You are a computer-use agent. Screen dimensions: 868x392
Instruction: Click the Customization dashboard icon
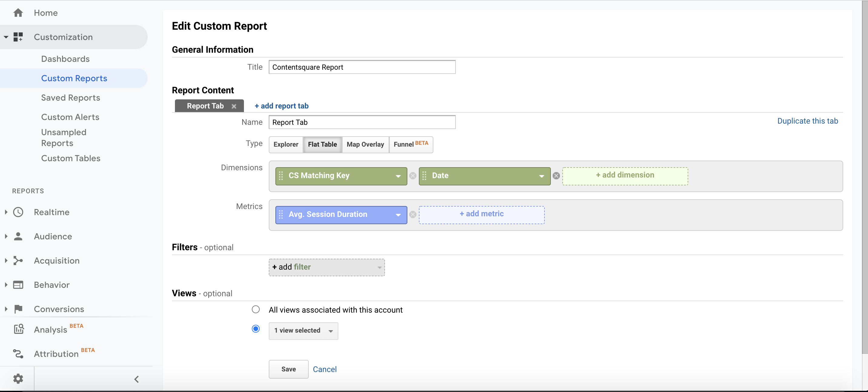click(18, 37)
